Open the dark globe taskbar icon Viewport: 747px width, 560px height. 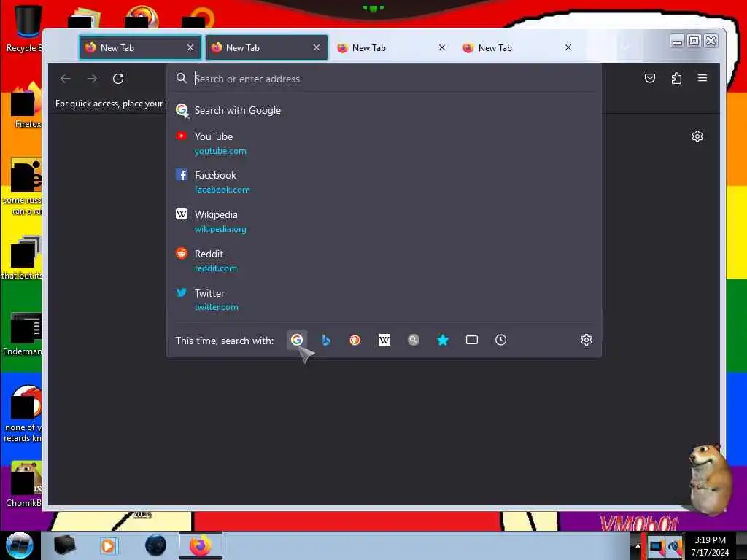pyautogui.click(x=155, y=545)
